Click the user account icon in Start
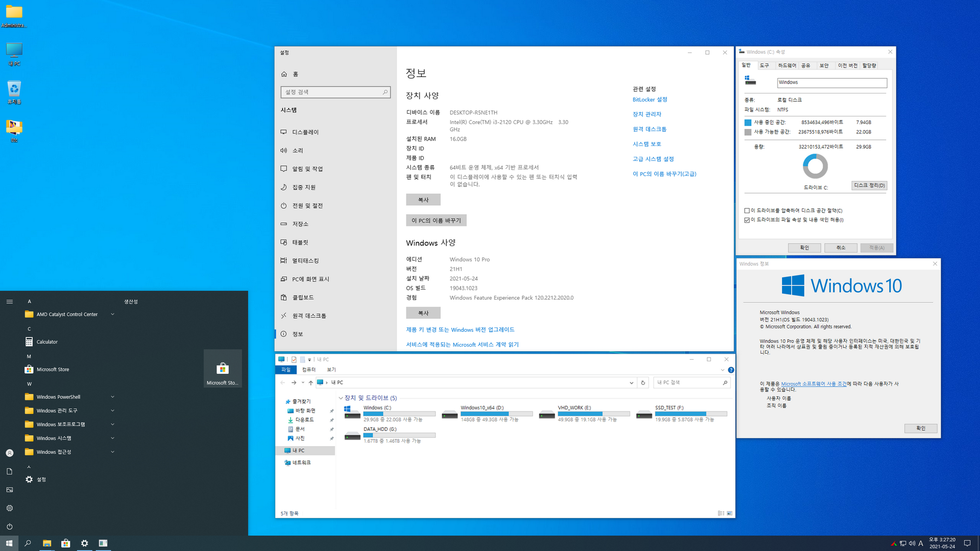 point(9,453)
